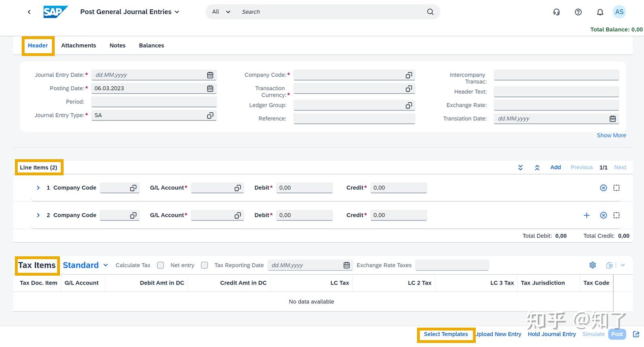Click the headset support icon
This screenshot has width=644, height=347.
tap(556, 12)
